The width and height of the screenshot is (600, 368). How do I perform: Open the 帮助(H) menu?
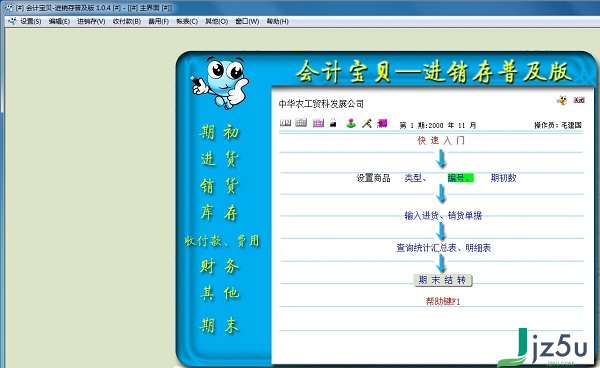277,21
